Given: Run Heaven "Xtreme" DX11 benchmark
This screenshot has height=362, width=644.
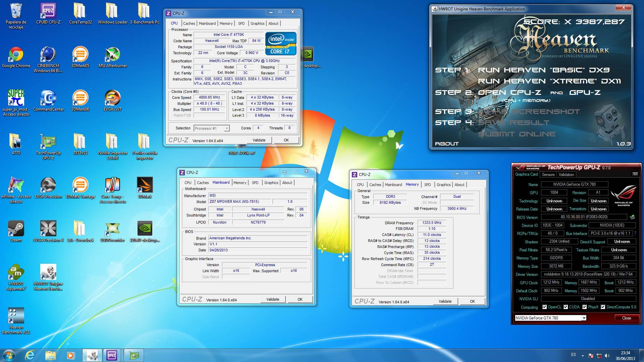Looking at the screenshot, I should pyautogui.click(x=549, y=81).
